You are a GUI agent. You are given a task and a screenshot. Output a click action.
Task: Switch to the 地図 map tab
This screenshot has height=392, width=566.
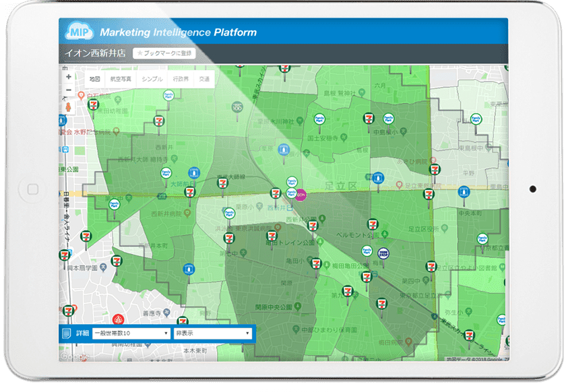point(95,79)
